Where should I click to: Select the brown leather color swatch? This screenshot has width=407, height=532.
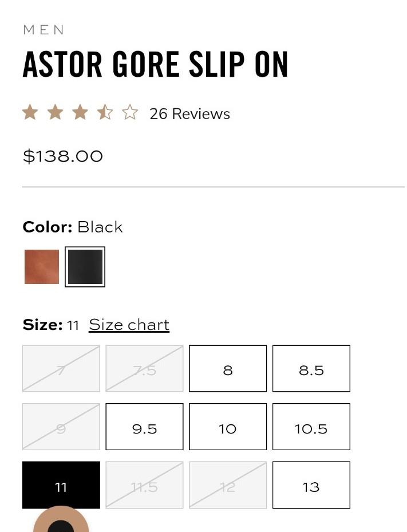42,267
